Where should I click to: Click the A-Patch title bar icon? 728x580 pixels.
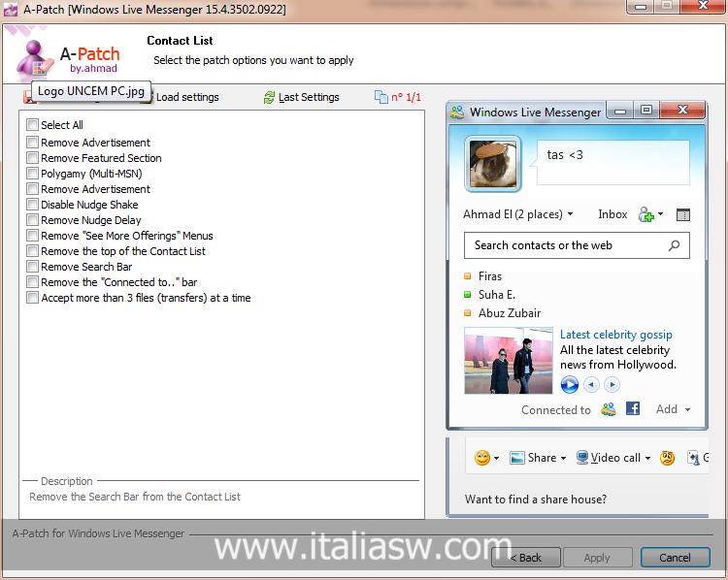click(x=11, y=9)
